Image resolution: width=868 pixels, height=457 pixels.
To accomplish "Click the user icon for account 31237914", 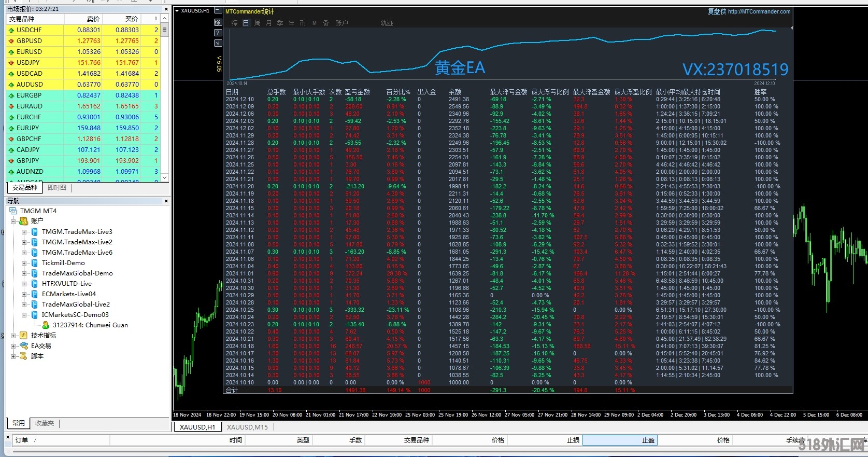I will coord(46,325).
